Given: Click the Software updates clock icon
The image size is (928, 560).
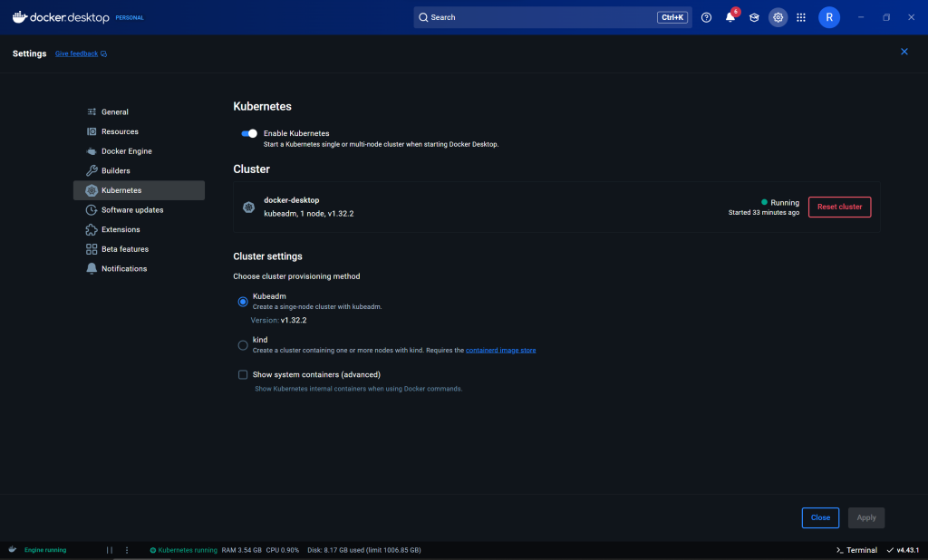Looking at the screenshot, I should coord(92,209).
